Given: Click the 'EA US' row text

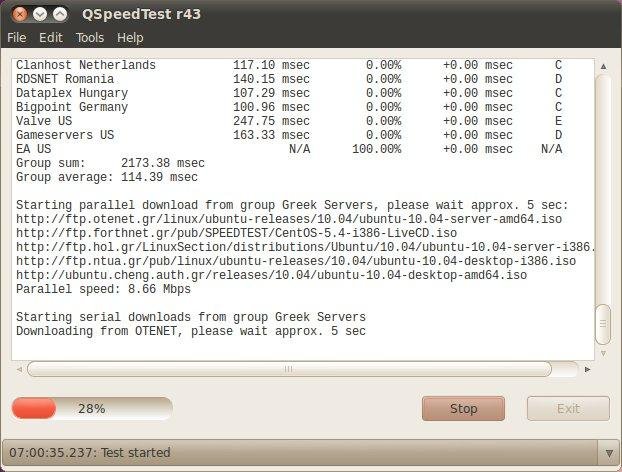Looking at the screenshot, I should (33, 149).
